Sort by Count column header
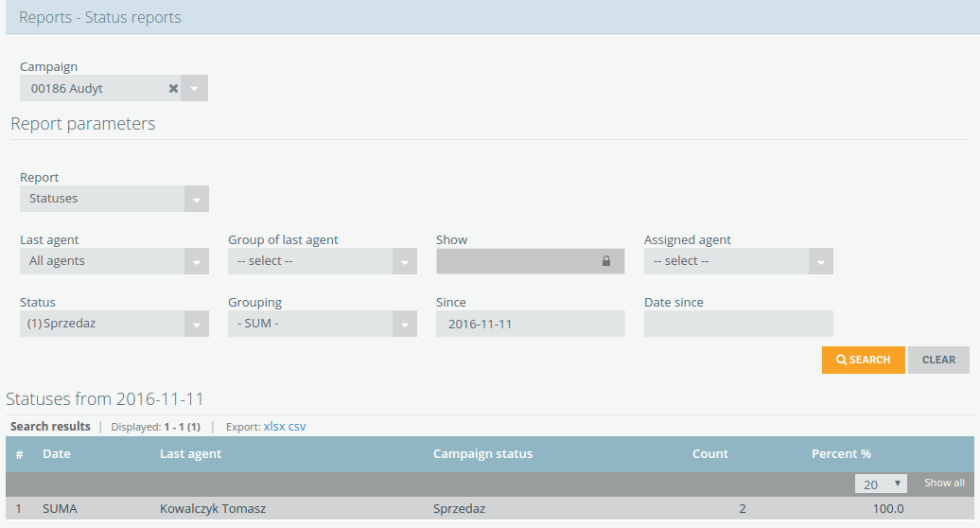This screenshot has width=980, height=528. point(710,454)
